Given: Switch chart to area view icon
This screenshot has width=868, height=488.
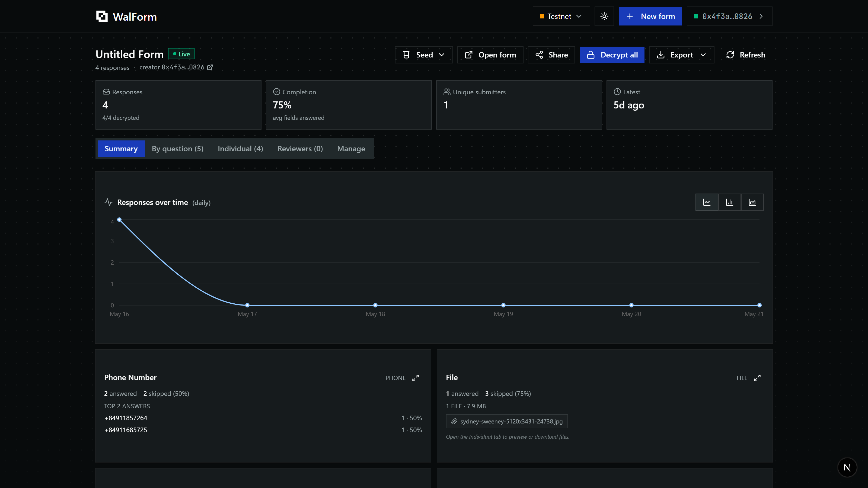Looking at the screenshot, I should 752,203.
